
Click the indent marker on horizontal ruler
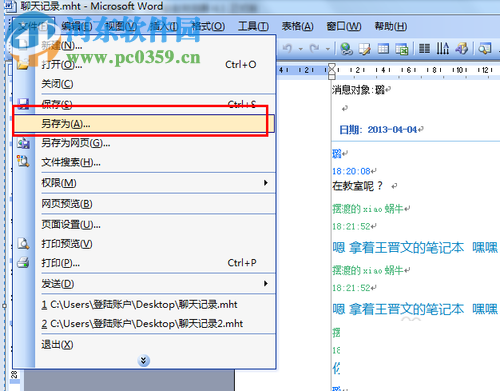coord(332,71)
